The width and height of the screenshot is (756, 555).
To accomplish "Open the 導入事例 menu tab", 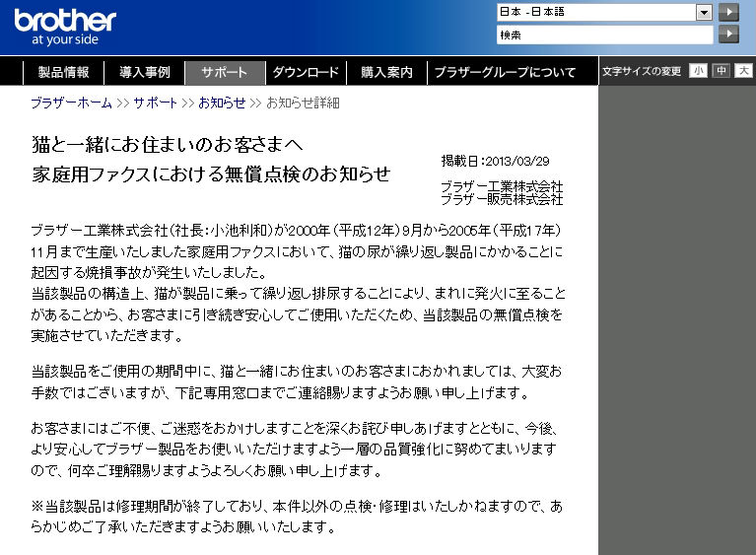I will 145,72.
